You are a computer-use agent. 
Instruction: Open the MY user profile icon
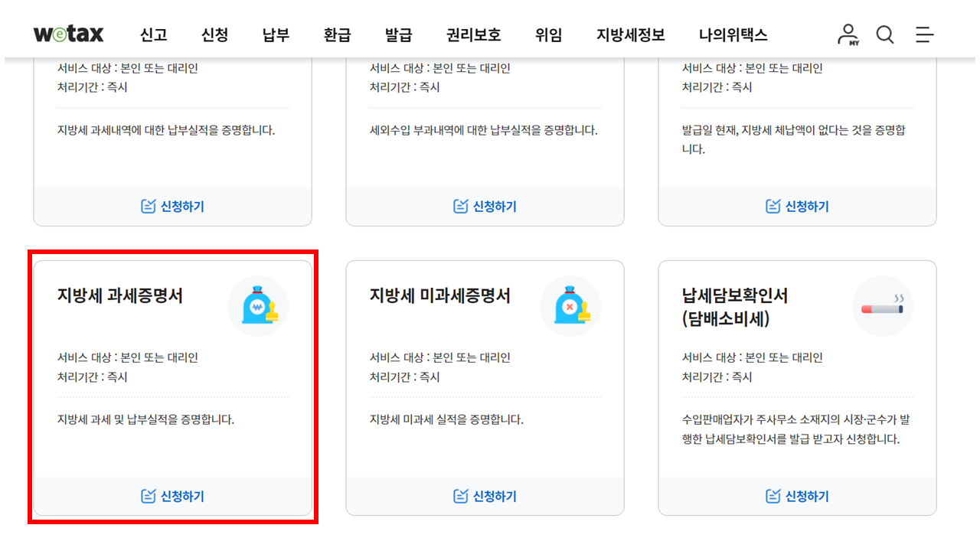[847, 34]
